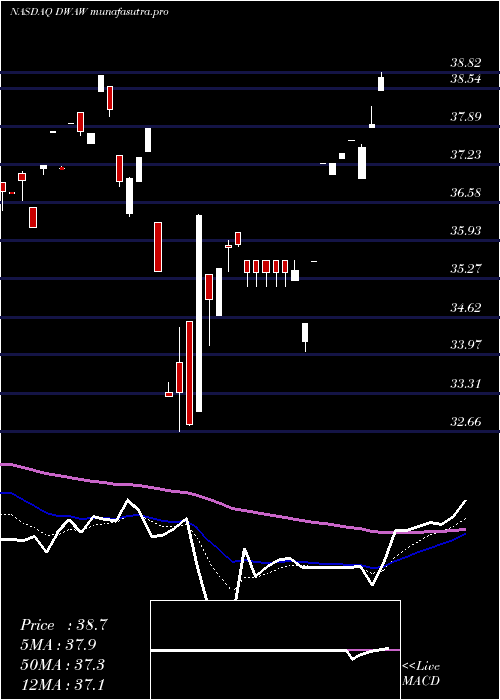Select the 33.31 price axis label

click(x=465, y=383)
